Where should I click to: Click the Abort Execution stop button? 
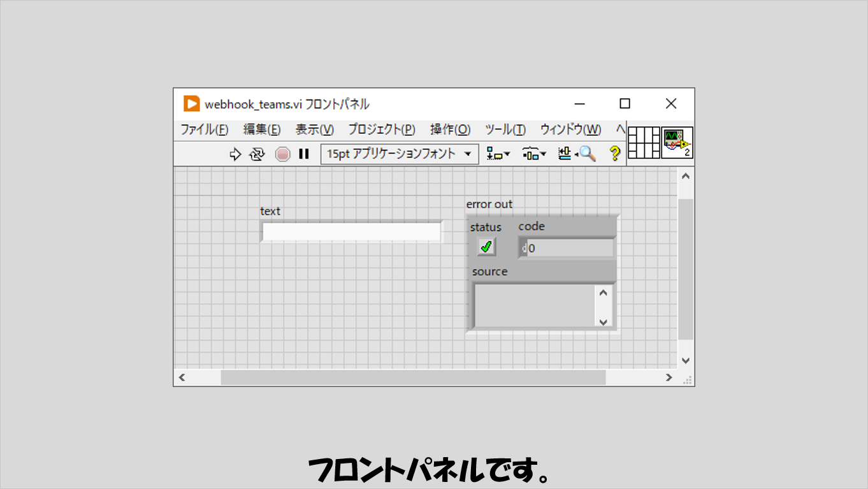[283, 154]
